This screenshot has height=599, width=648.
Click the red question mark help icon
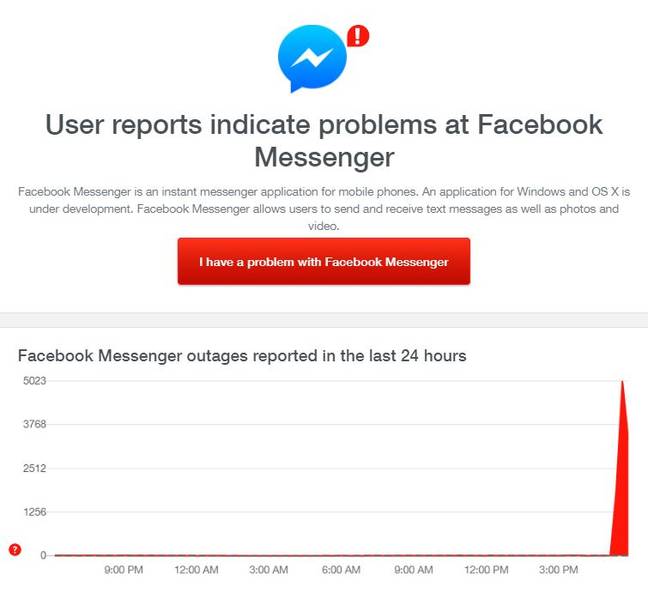tap(15, 549)
